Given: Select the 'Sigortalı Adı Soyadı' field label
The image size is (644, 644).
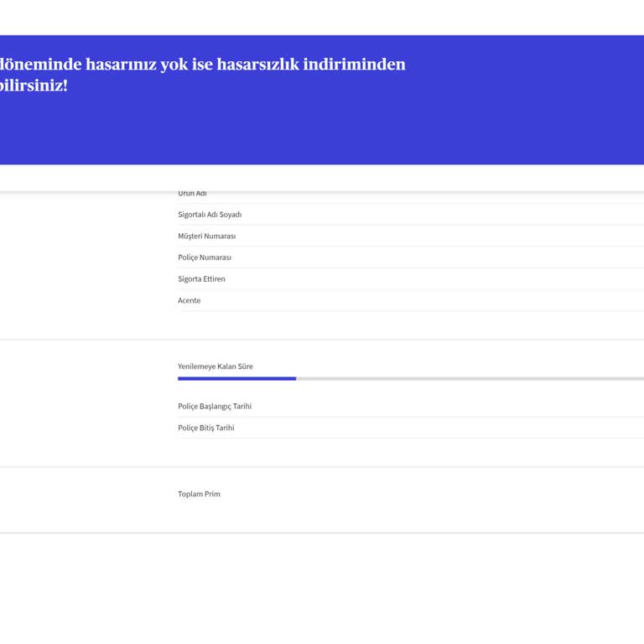Looking at the screenshot, I should [210, 215].
